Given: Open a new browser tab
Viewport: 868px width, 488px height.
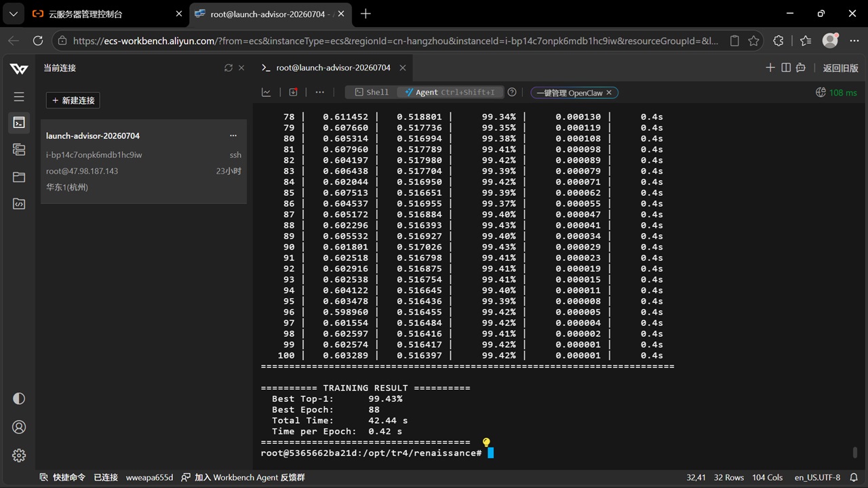Looking at the screenshot, I should 366,14.
